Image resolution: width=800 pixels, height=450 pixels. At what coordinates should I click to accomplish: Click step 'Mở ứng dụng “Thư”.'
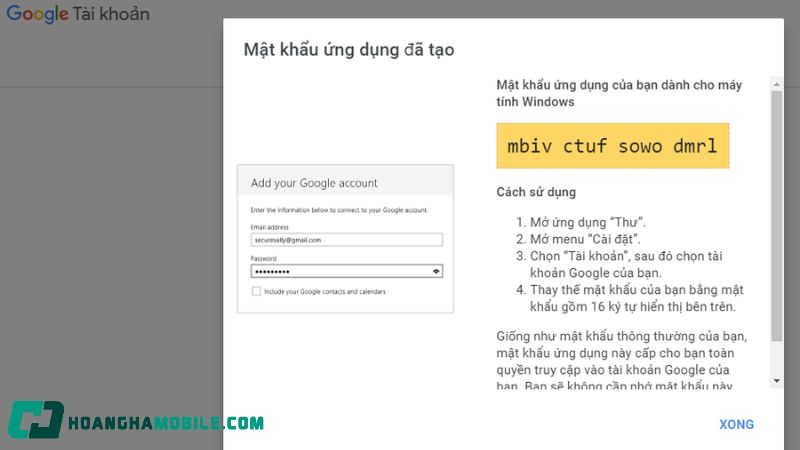pos(588,222)
